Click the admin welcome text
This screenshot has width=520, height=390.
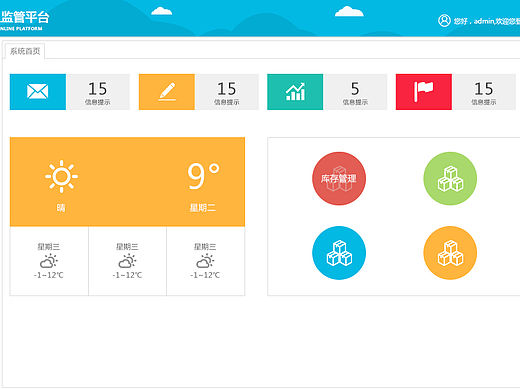[487, 21]
